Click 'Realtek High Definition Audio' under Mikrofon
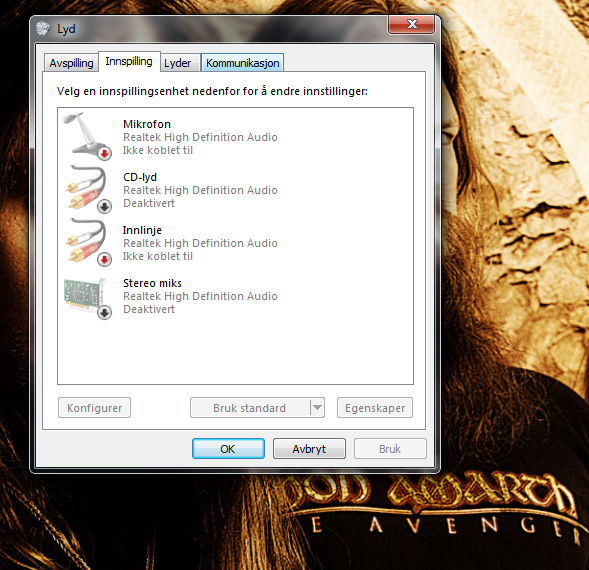The image size is (589, 570). [x=201, y=137]
